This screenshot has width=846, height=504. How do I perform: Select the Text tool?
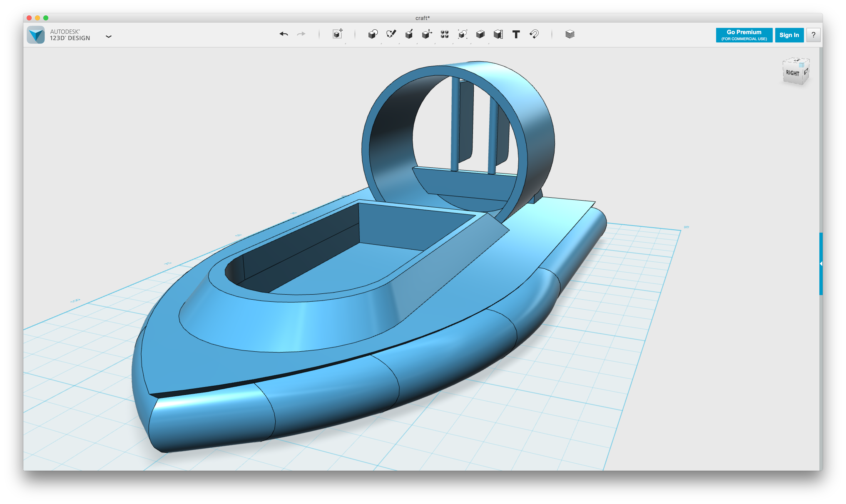pyautogui.click(x=516, y=34)
